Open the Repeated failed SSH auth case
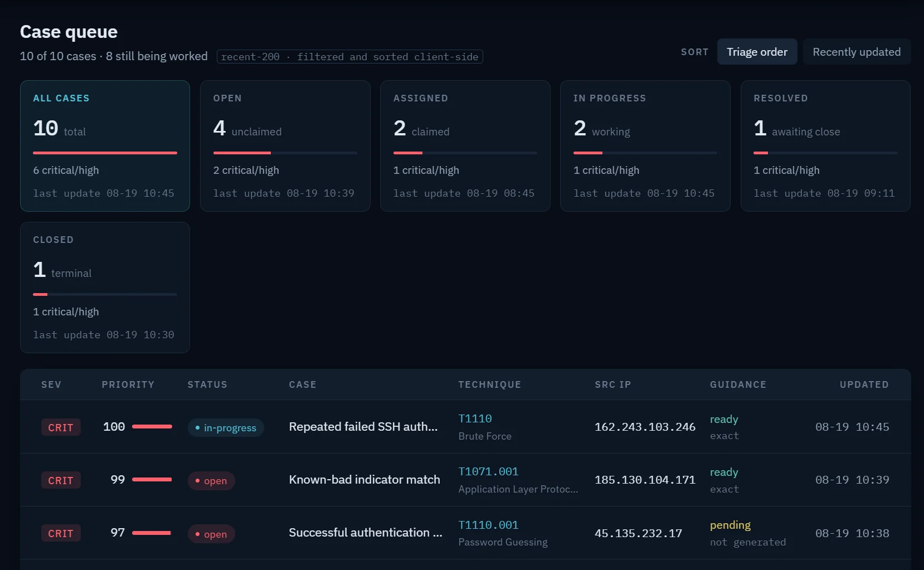Image resolution: width=924 pixels, height=570 pixels. pos(363,427)
